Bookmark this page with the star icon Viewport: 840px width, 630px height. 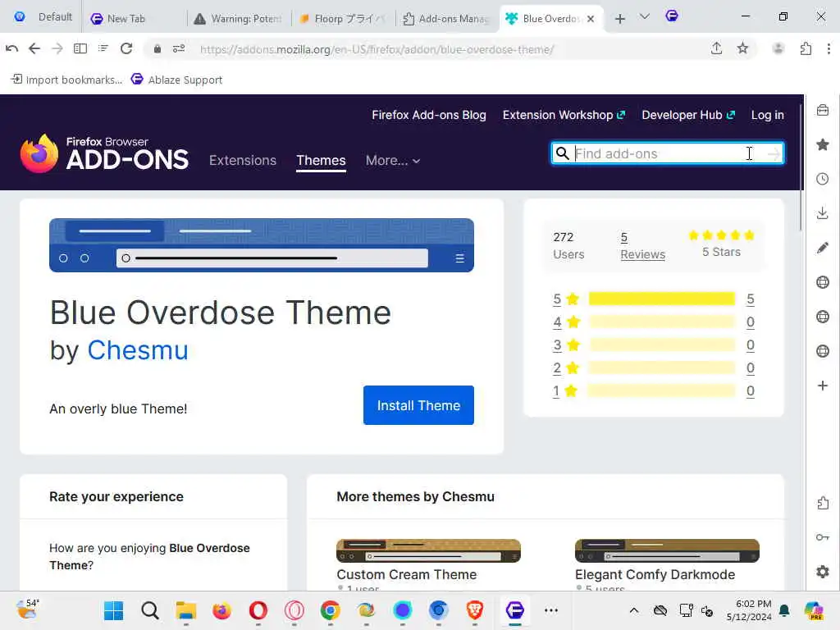point(742,48)
